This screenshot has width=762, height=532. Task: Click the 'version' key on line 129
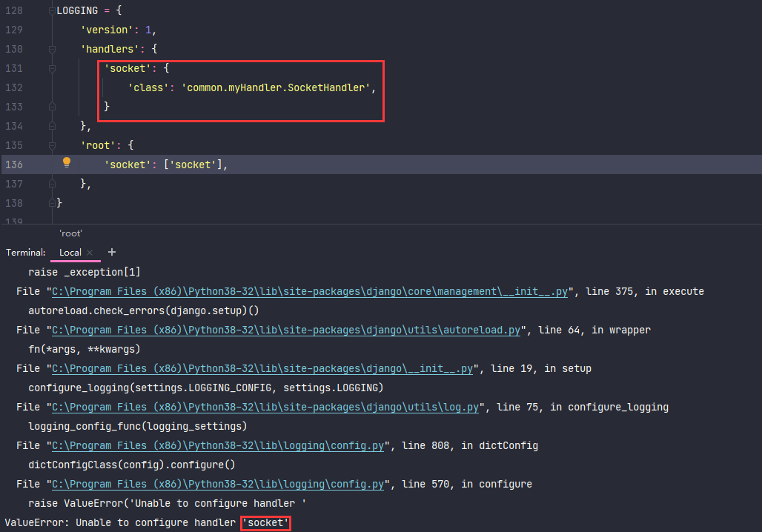coord(107,30)
